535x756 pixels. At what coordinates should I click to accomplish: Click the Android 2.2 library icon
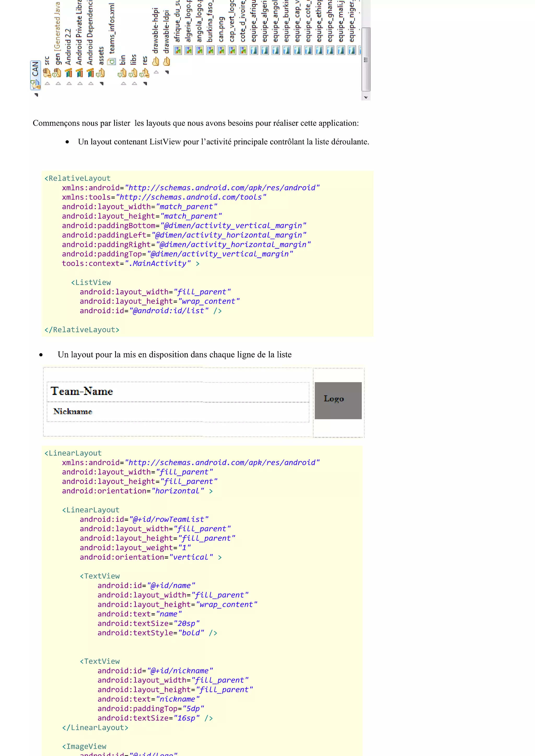click(x=68, y=72)
